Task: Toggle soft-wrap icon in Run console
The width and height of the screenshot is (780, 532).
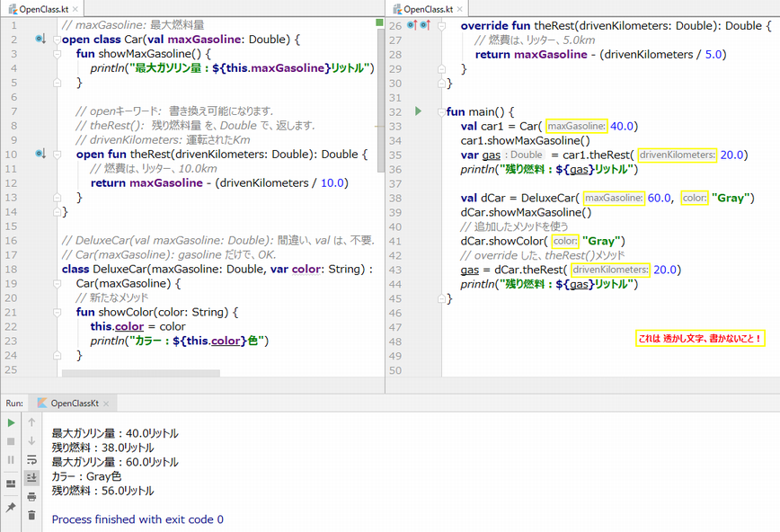Action: pyautogui.click(x=31, y=459)
